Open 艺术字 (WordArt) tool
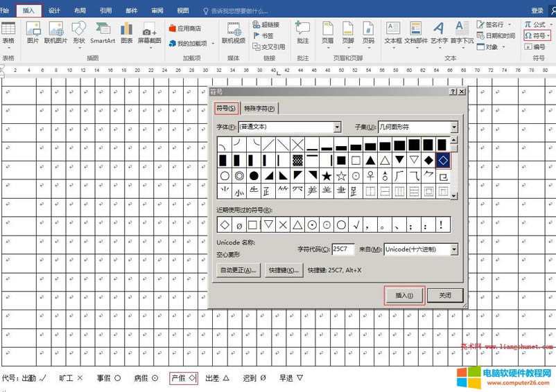This screenshot has height=392, width=556. coord(439,32)
